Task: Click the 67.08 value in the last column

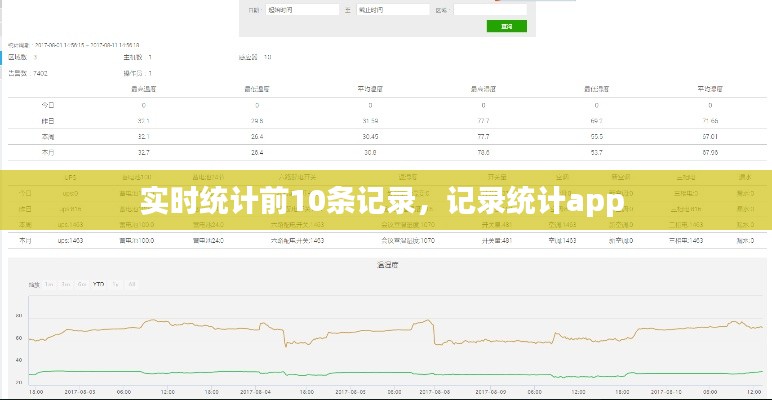Action: pyautogui.click(x=710, y=152)
